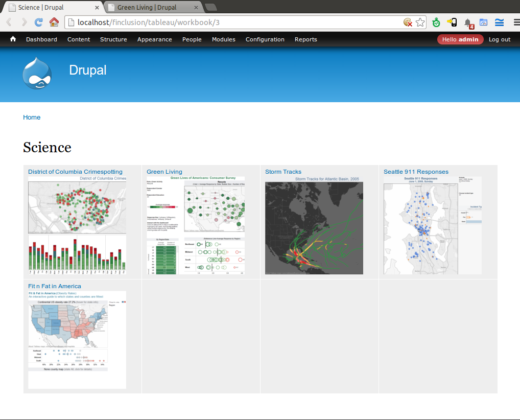Click the green stopwatch extension icon

pos(436,22)
